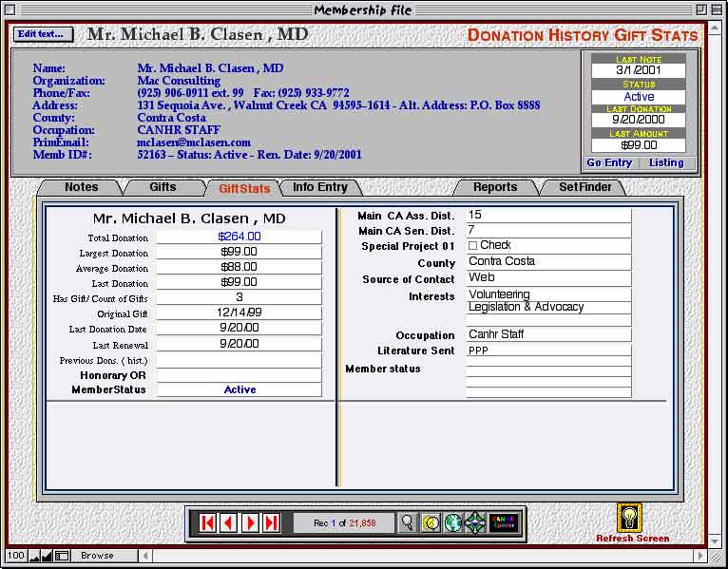
Task: Open the Notes tab
Action: click(x=82, y=187)
